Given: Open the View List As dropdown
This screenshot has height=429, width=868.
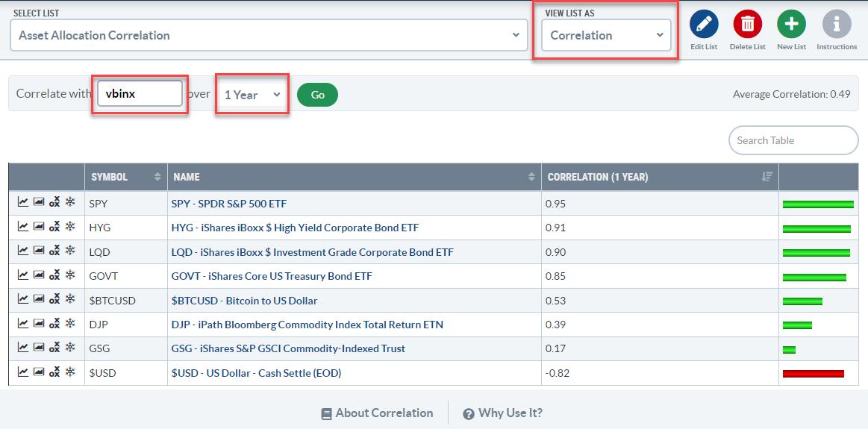Looking at the screenshot, I should 606,35.
